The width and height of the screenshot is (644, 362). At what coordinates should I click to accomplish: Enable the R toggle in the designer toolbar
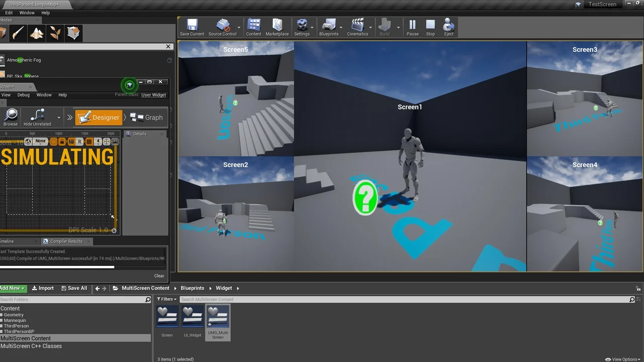pos(79,141)
